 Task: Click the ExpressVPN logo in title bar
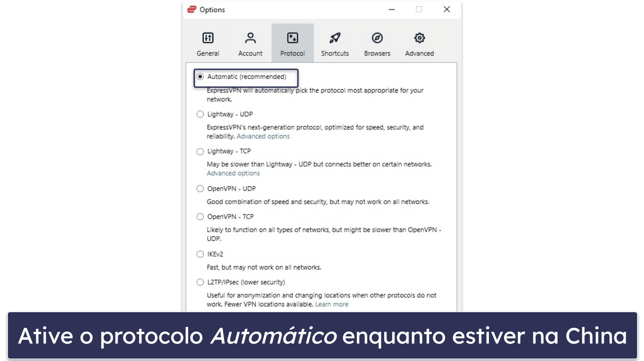point(192,9)
